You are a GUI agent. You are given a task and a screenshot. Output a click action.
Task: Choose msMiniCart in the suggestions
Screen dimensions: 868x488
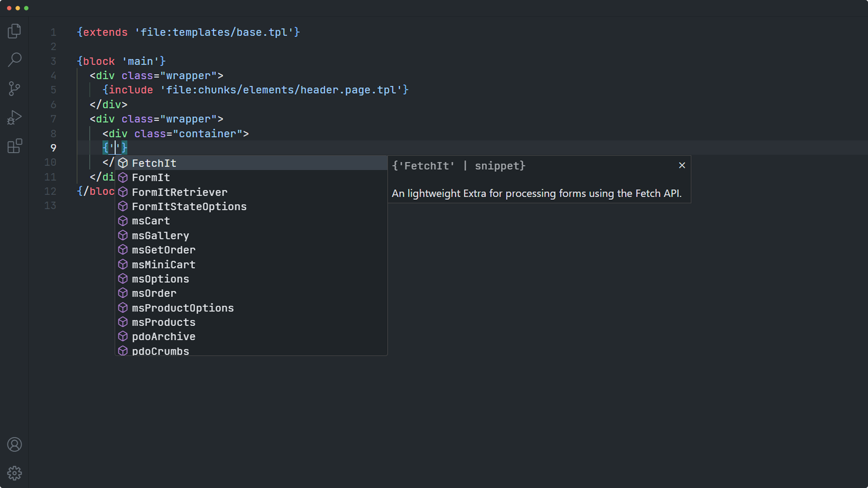pos(164,264)
